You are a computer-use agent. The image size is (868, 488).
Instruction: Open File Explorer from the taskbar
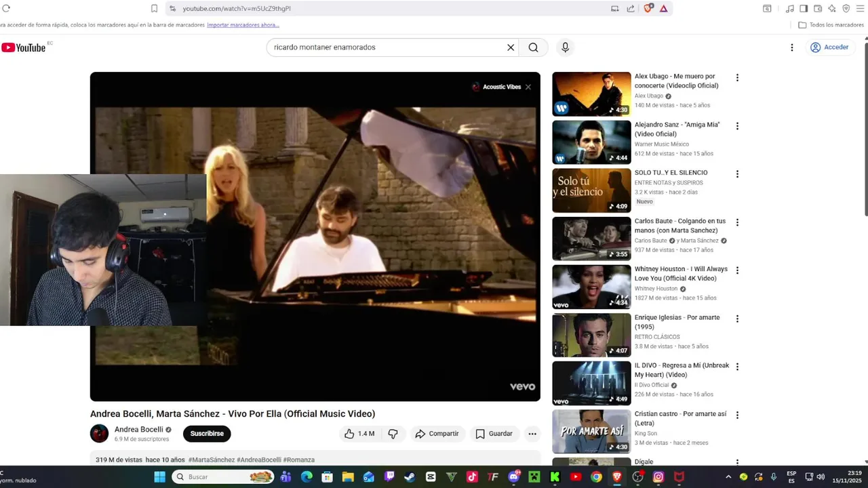pos(348,477)
